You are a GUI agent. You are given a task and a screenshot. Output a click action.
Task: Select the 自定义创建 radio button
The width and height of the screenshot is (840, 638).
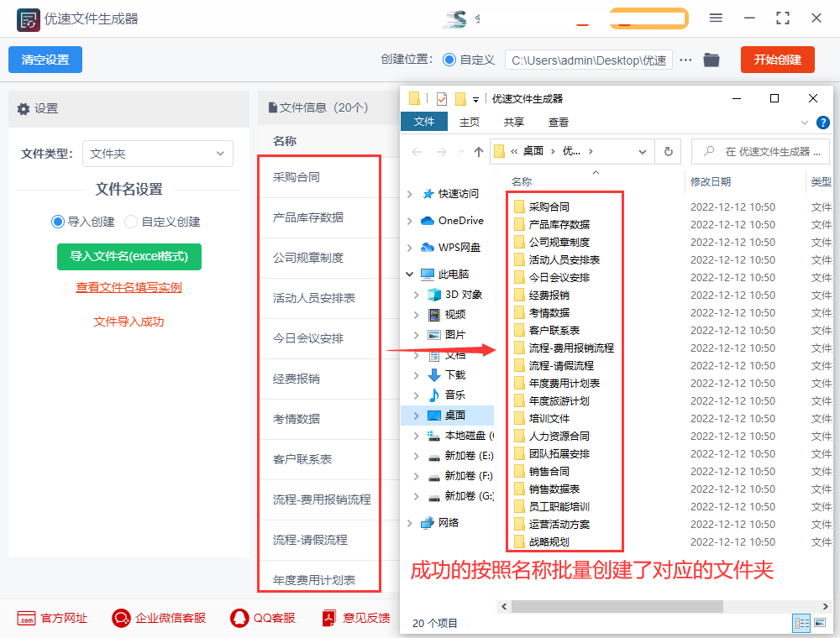click(131, 222)
